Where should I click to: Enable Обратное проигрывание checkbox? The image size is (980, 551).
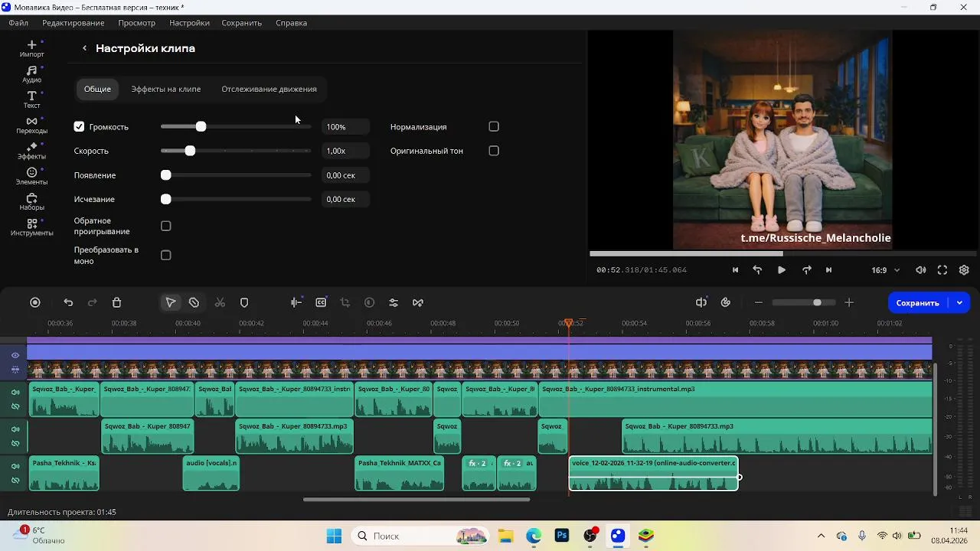166,227
